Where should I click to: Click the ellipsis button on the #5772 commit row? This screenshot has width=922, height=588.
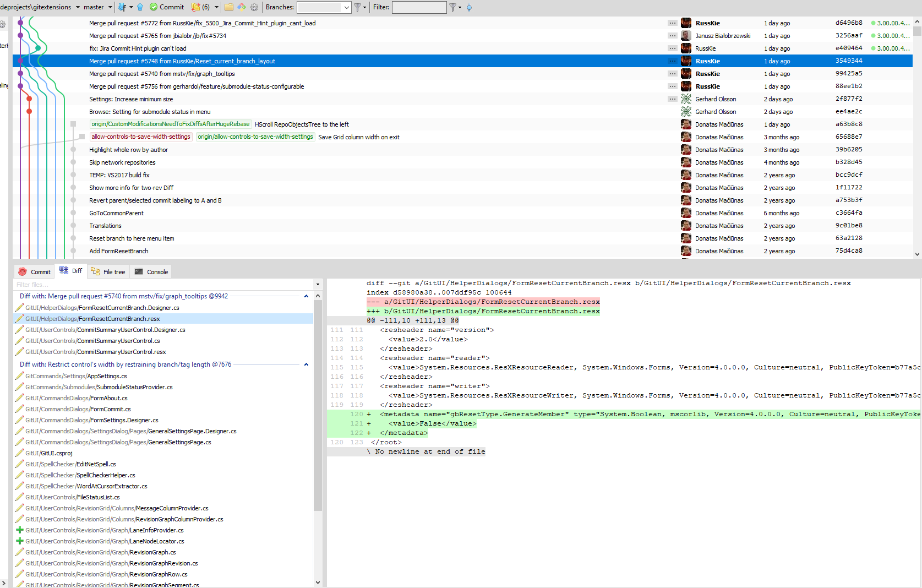672,23
